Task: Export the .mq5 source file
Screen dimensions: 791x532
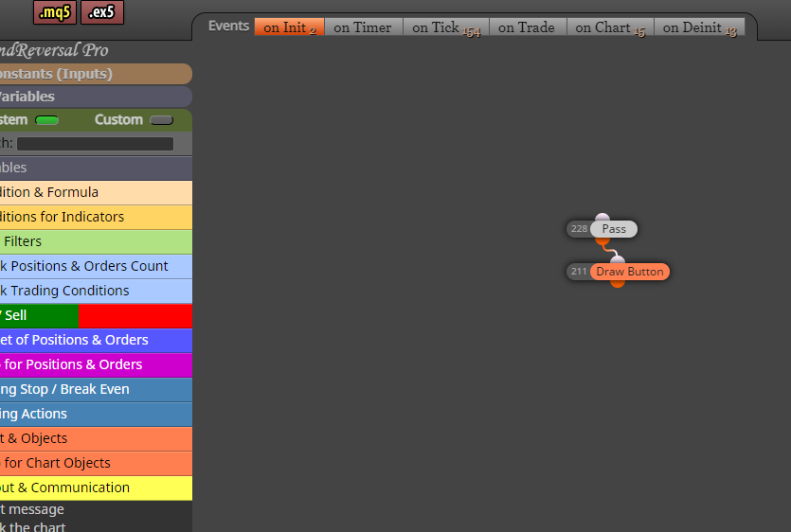Action: pos(55,12)
